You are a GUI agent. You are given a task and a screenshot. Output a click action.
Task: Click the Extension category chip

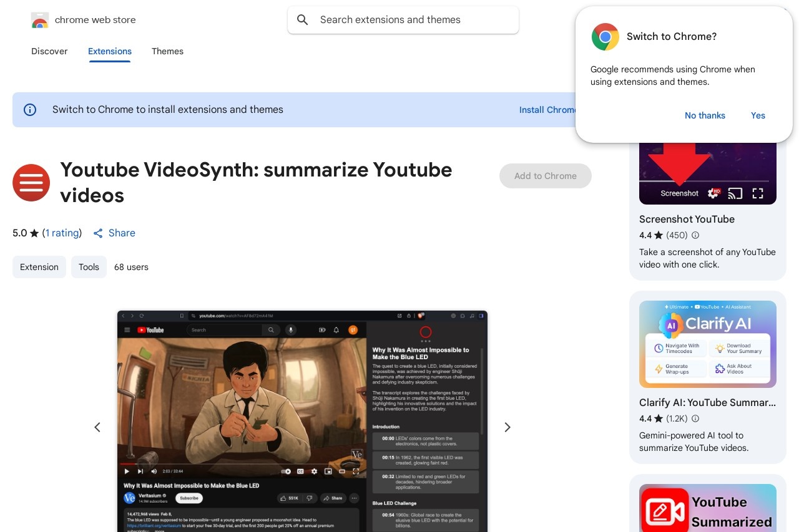click(x=39, y=267)
